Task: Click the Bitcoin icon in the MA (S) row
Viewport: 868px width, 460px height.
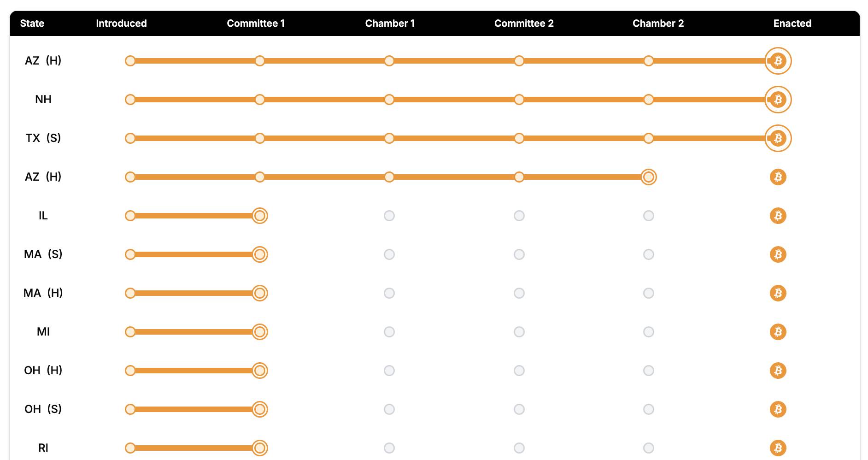Action: (x=778, y=254)
